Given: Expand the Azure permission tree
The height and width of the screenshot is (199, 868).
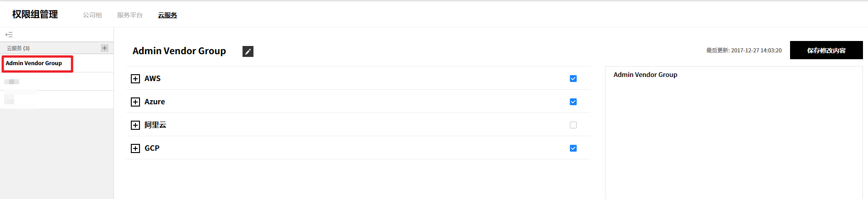Looking at the screenshot, I should coord(135,102).
